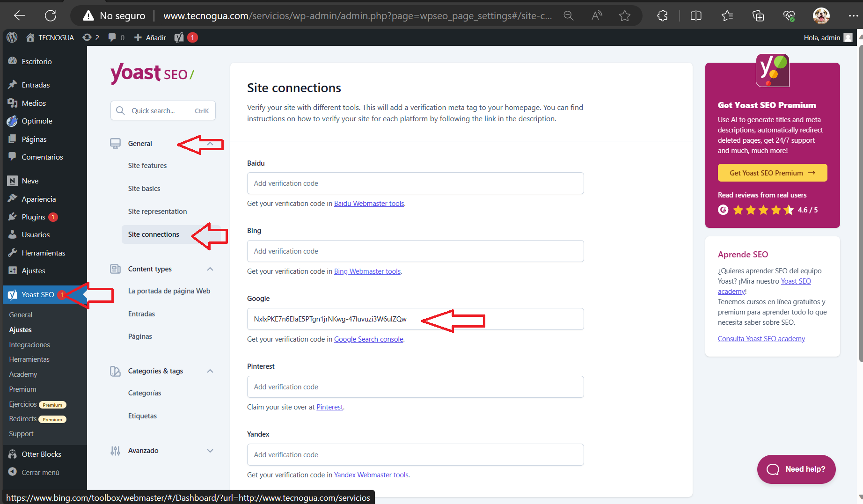The height and width of the screenshot is (504, 863).
Task: Open the zoom magnifier in address bar
Action: tap(568, 16)
